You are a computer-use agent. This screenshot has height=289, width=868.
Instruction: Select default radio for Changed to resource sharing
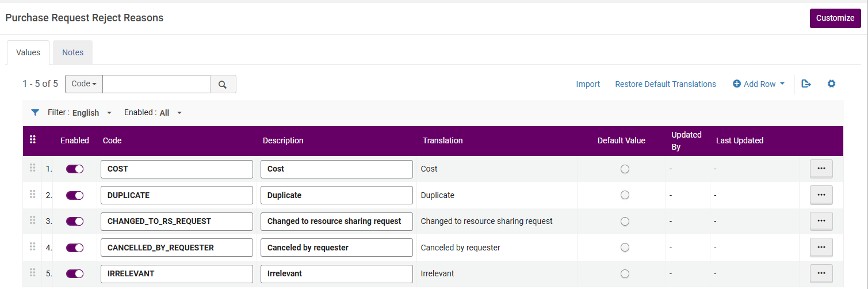click(x=625, y=222)
